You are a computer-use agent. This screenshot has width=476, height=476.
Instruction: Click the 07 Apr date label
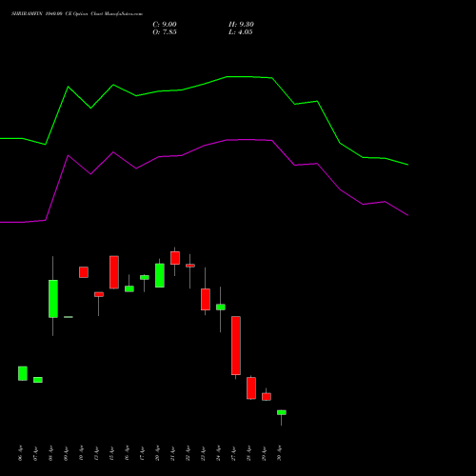pyautogui.click(x=35, y=453)
